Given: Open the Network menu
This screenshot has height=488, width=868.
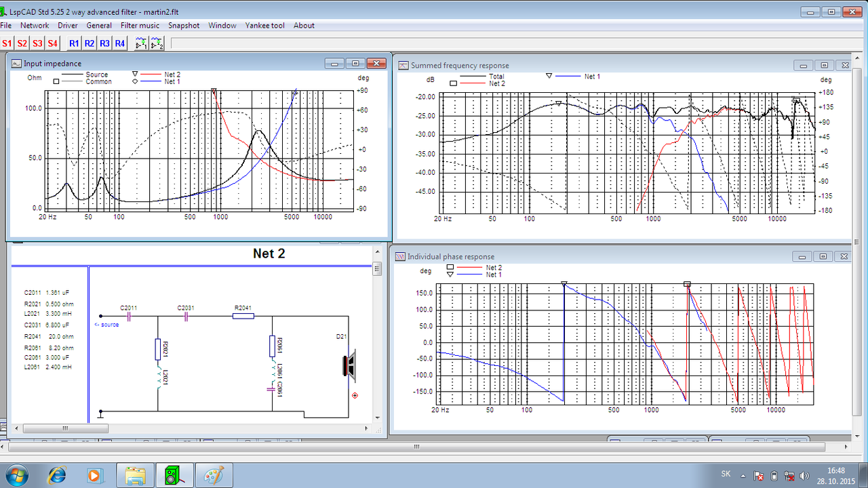Looking at the screenshot, I should [x=35, y=26].
